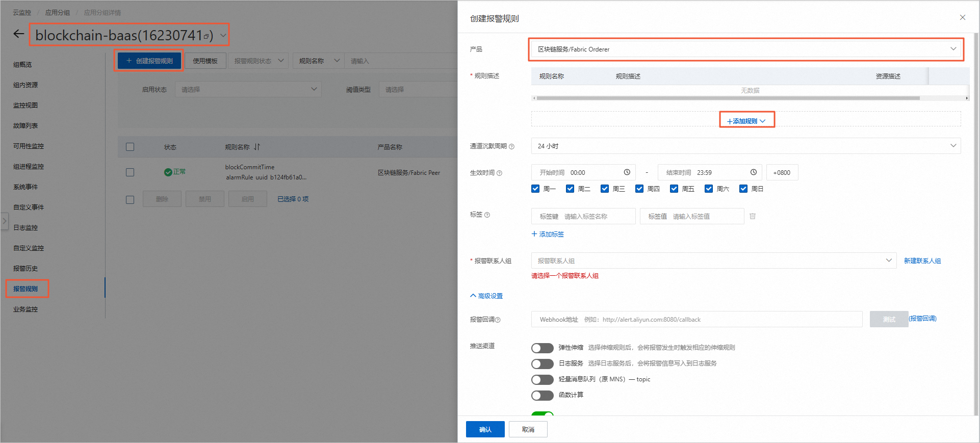Toggle the 周日 checkbox
Screen dimensions: 980x443
[743, 189]
